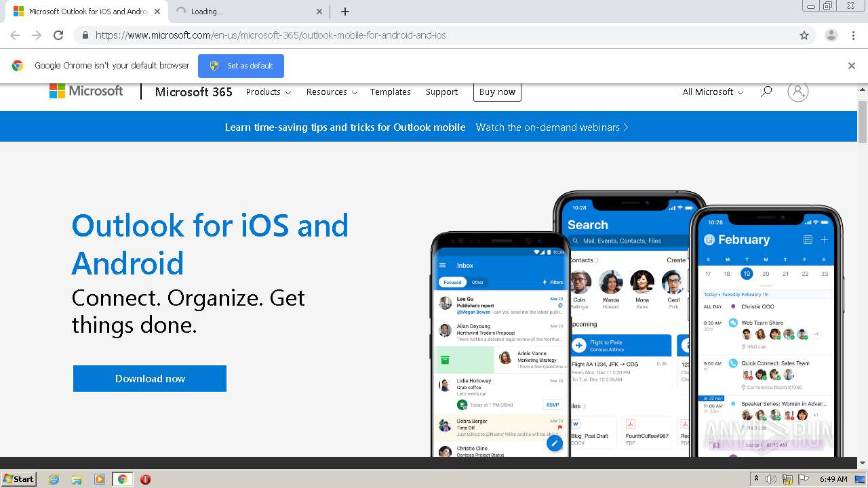The image size is (868, 488).
Task: Bookmark this page with star icon
Action: coord(804,35)
